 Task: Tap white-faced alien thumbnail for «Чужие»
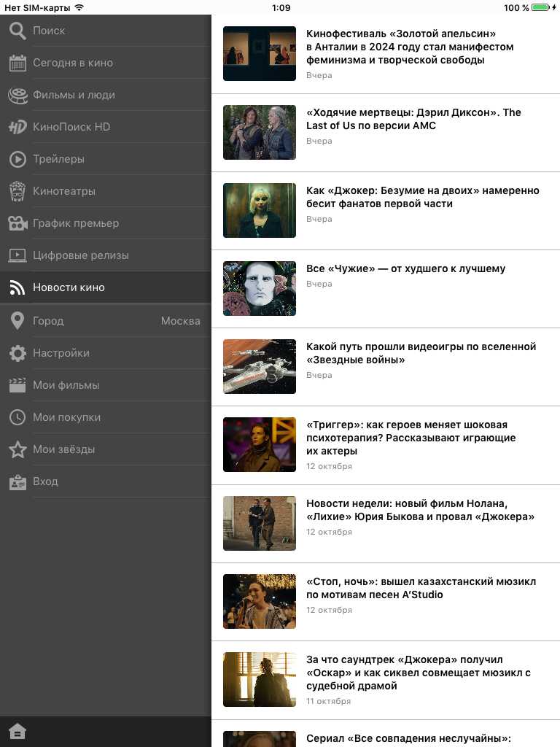tap(260, 289)
